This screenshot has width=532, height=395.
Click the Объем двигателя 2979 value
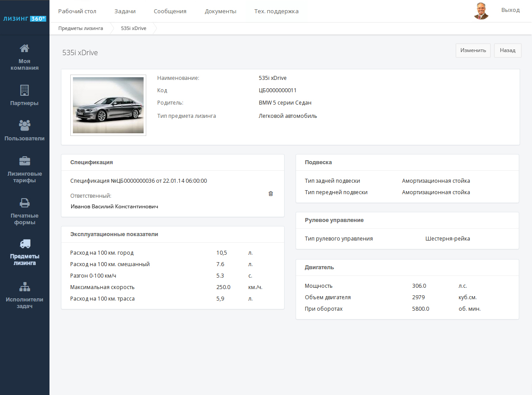pos(418,297)
